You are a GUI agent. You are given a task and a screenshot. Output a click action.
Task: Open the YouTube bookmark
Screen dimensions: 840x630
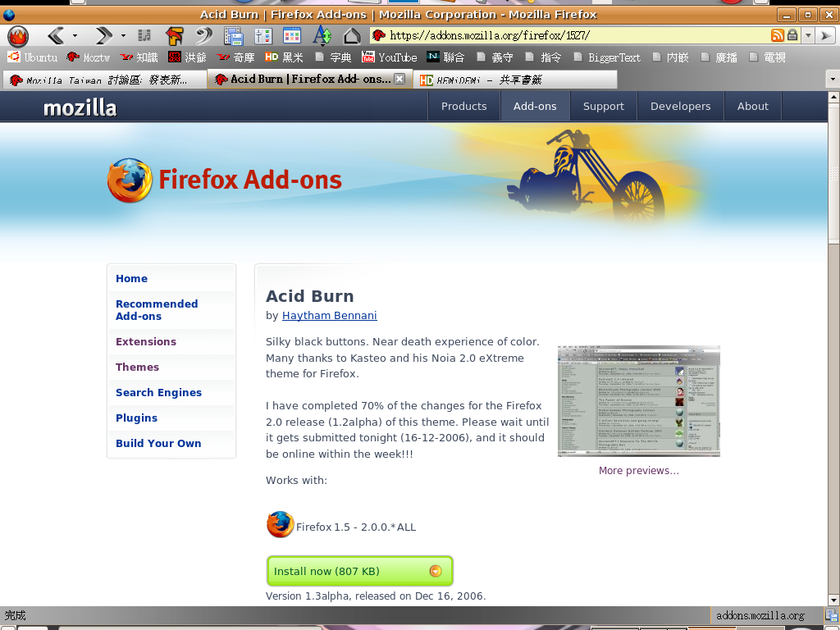point(390,57)
